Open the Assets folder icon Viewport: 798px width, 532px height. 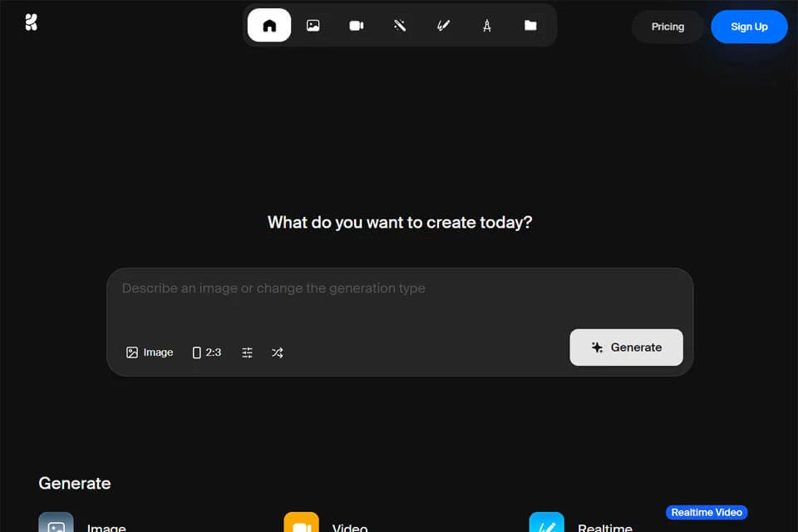coord(530,26)
